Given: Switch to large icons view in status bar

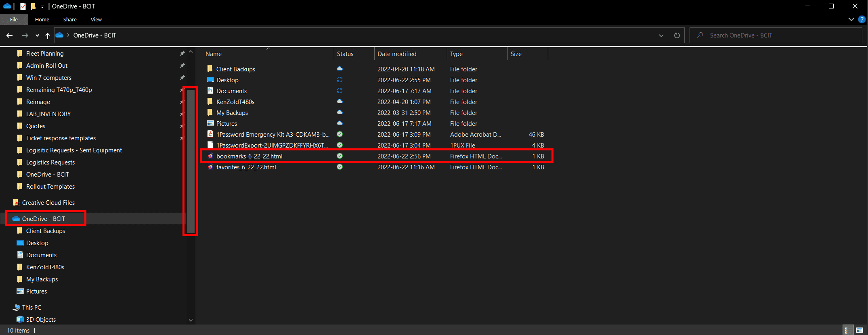Looking at the screenshot, I should pos(860,330).
